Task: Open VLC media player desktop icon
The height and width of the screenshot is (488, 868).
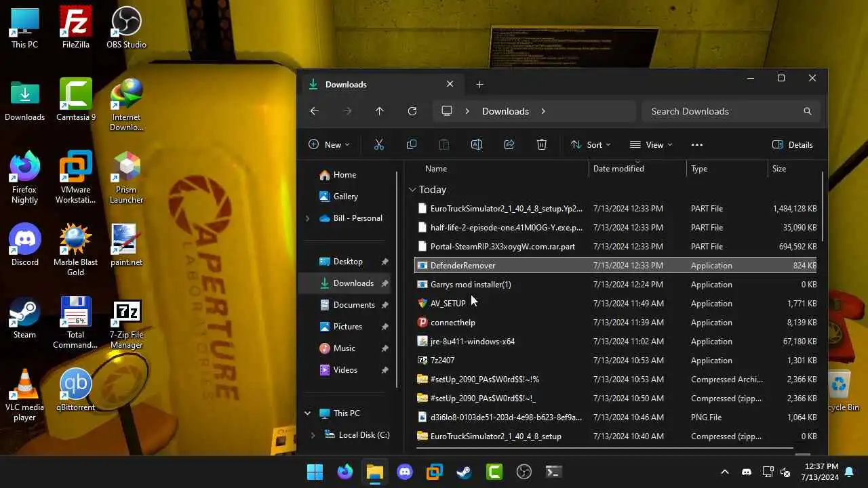Action: pos(24,395)
